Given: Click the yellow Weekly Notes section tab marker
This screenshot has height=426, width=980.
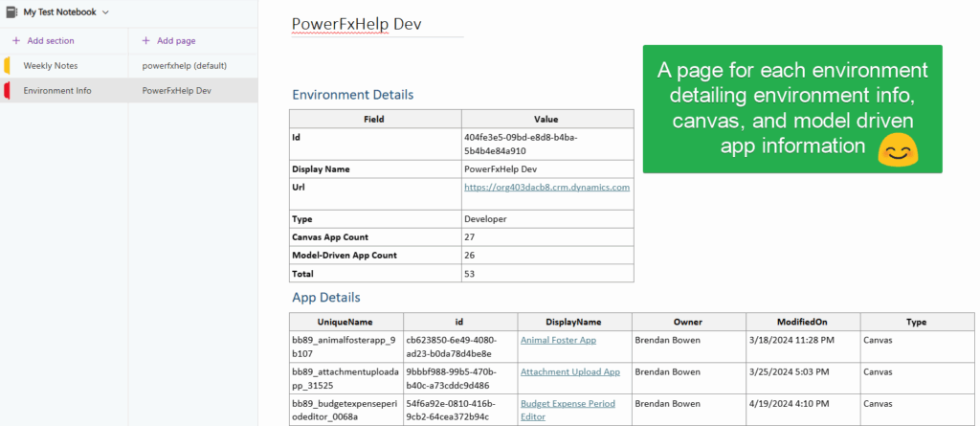Looking at the screenshot, I should [7, 66].
